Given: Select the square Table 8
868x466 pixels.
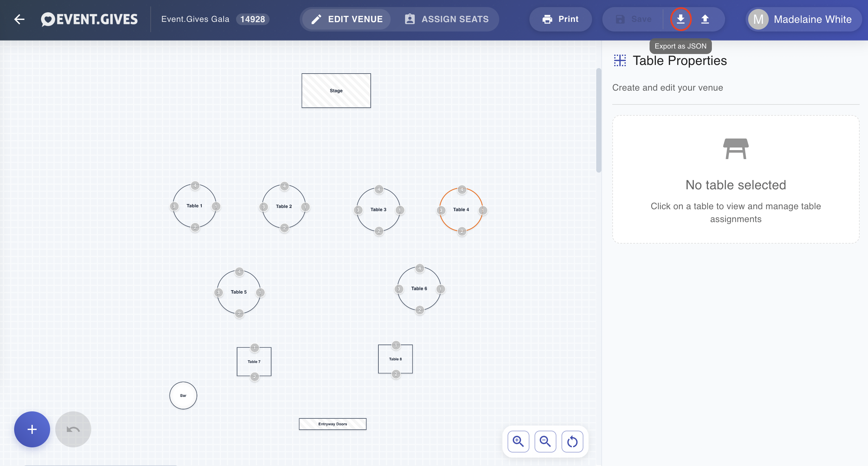Looking at the screenshot, I should (x=395, y=359).
